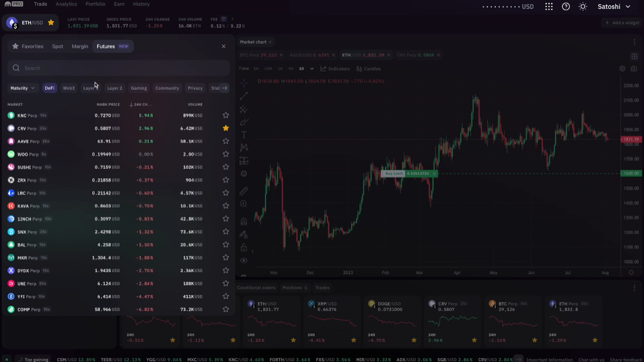
Task: Focus the market Search field
Action: 118,68
